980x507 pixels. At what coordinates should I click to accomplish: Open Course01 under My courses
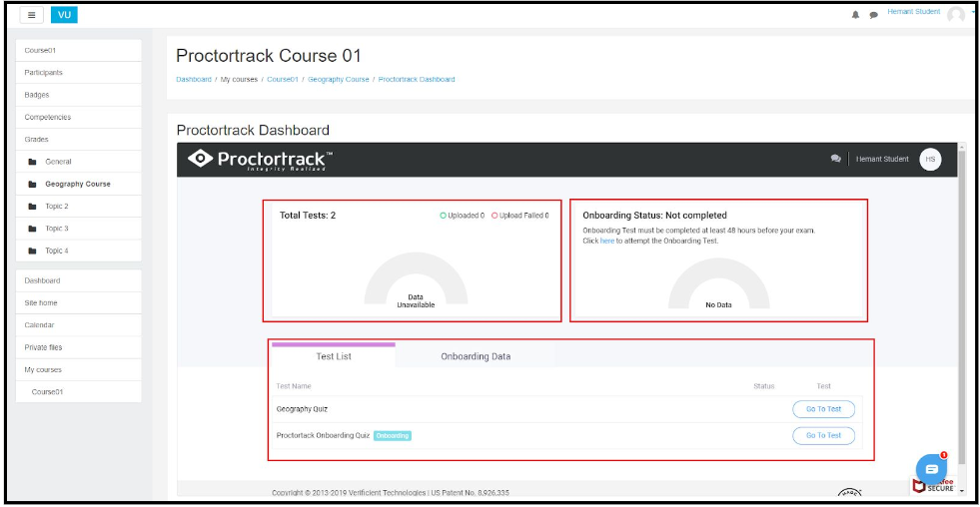[78, 392]
